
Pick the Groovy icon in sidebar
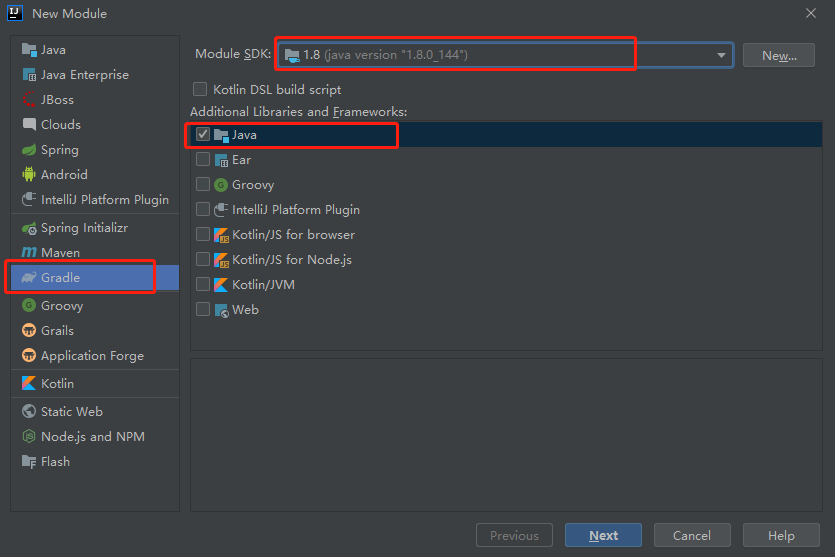[x=29, y=306]
